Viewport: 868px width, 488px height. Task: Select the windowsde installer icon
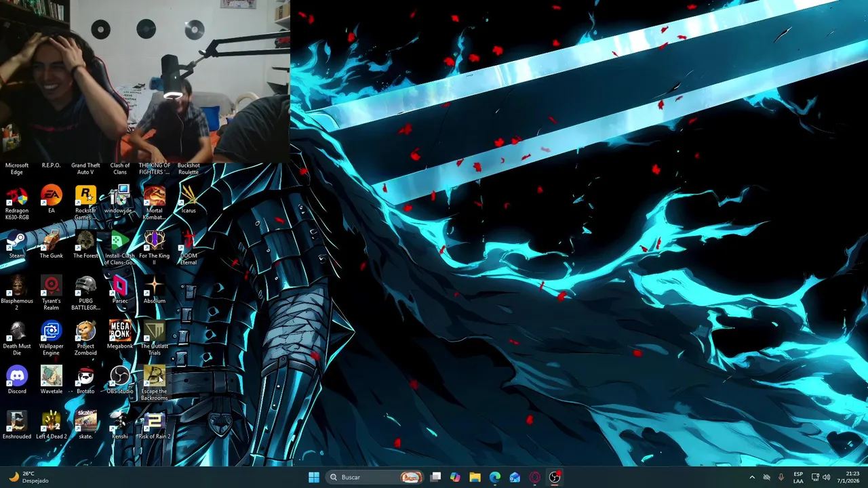point(119,201)
